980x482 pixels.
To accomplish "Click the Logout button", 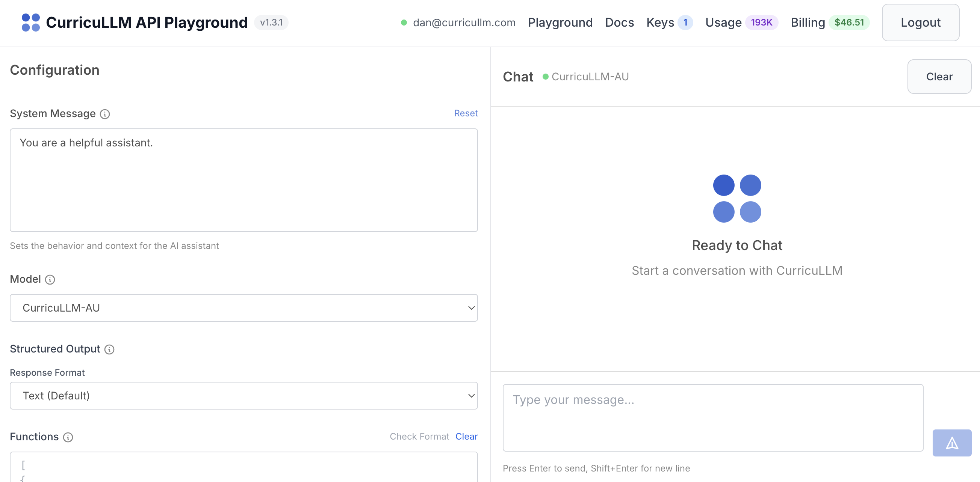I will click(920, 23).
